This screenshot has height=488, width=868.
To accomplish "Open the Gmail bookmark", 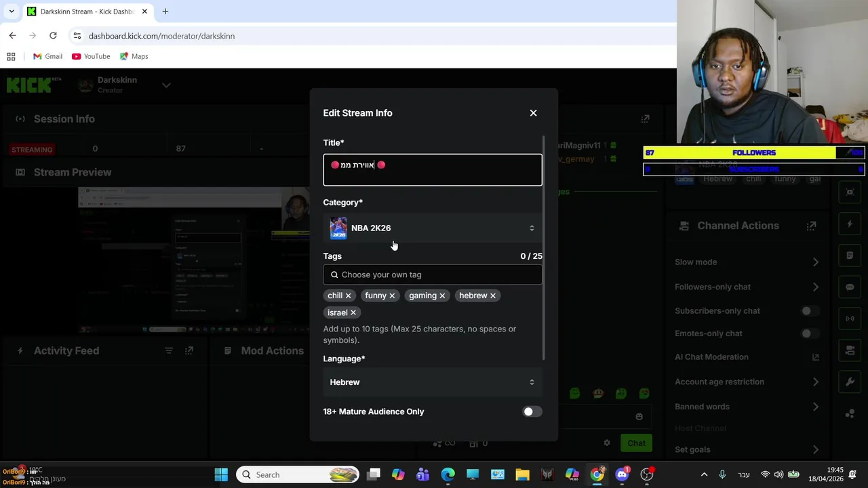I will pos(47,56).
